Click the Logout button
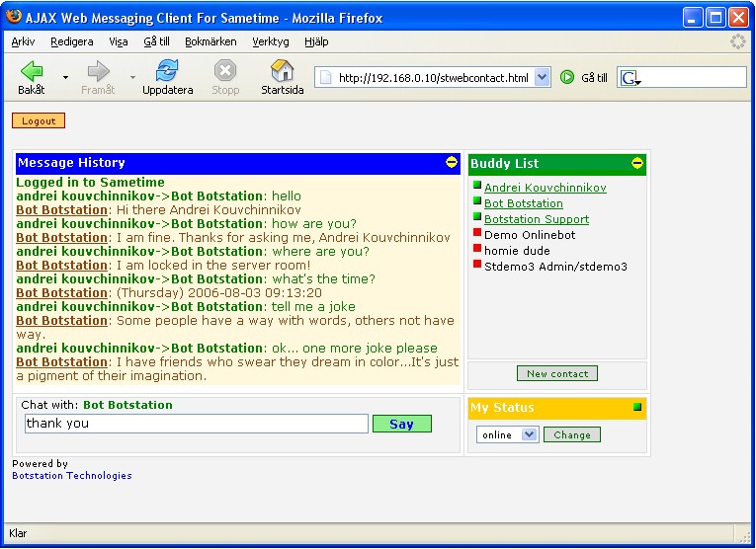The image size is (756, 549). coord(39,120)
